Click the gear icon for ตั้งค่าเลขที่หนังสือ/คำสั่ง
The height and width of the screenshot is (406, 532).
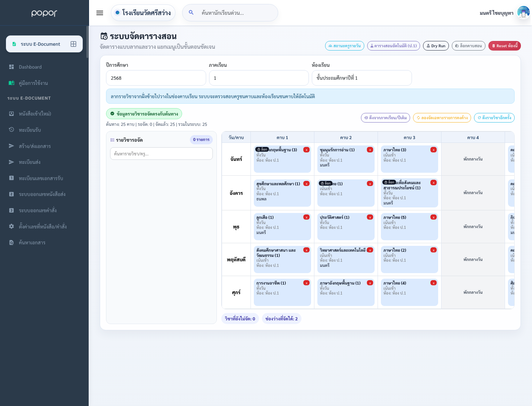tap(11, 226)
